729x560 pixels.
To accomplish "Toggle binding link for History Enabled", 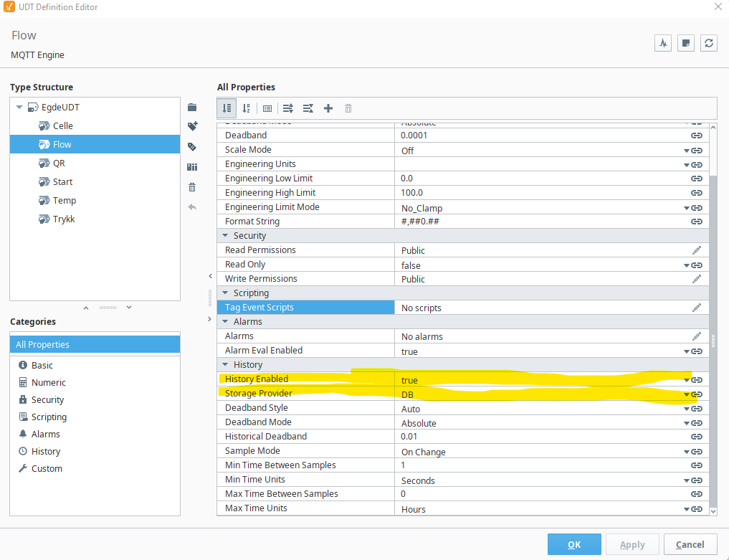I will coord(697,380).
